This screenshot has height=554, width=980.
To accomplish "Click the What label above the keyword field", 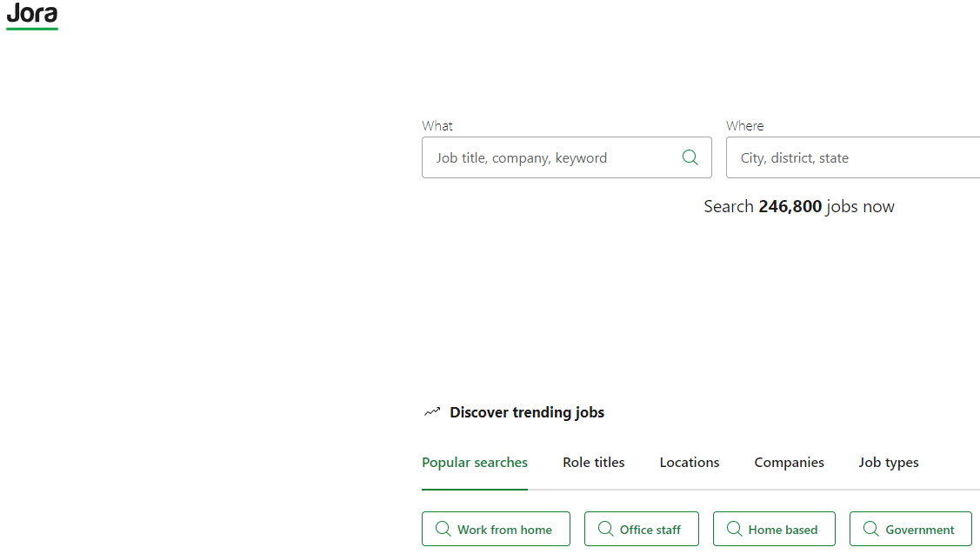I will (x=437, y=126).
